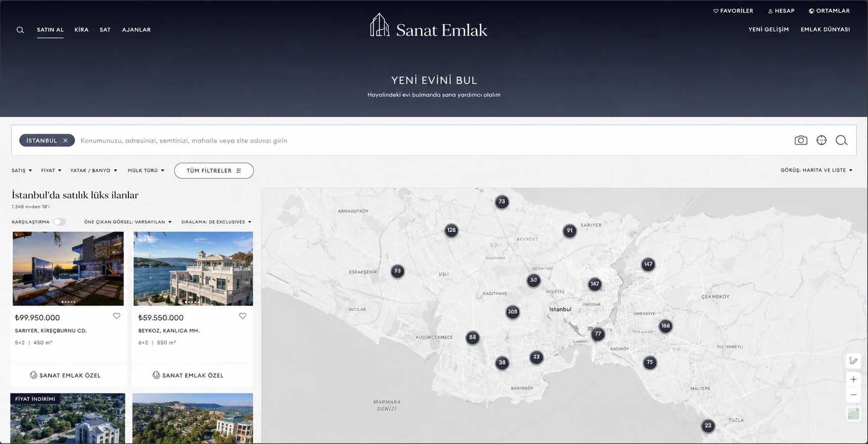Go to the Satın Al tab

pyautogui.click(x=50, y=30)
